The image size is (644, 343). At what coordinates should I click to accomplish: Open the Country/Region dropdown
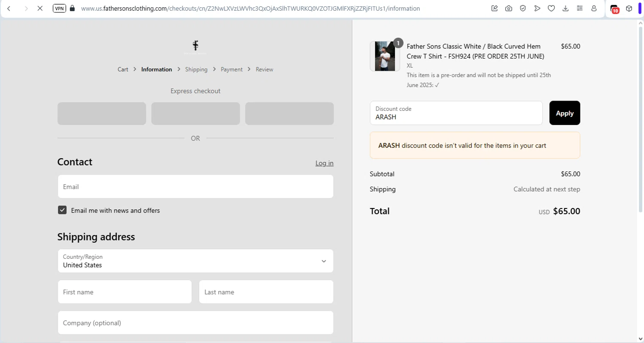click(x=195, y=261)
